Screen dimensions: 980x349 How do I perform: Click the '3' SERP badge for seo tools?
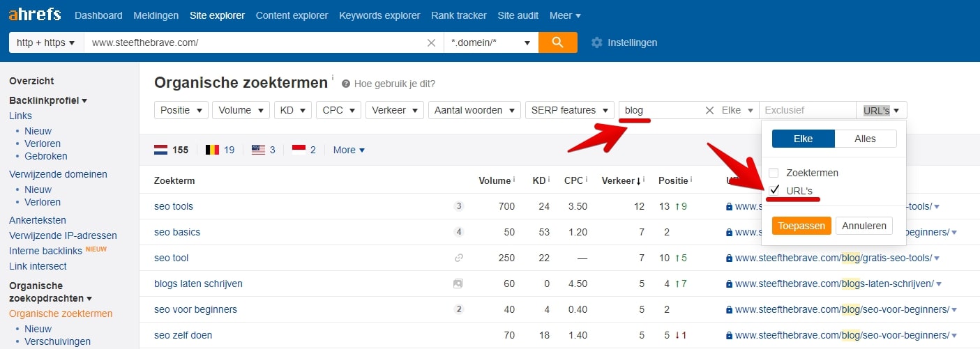(x=458, y=206)
